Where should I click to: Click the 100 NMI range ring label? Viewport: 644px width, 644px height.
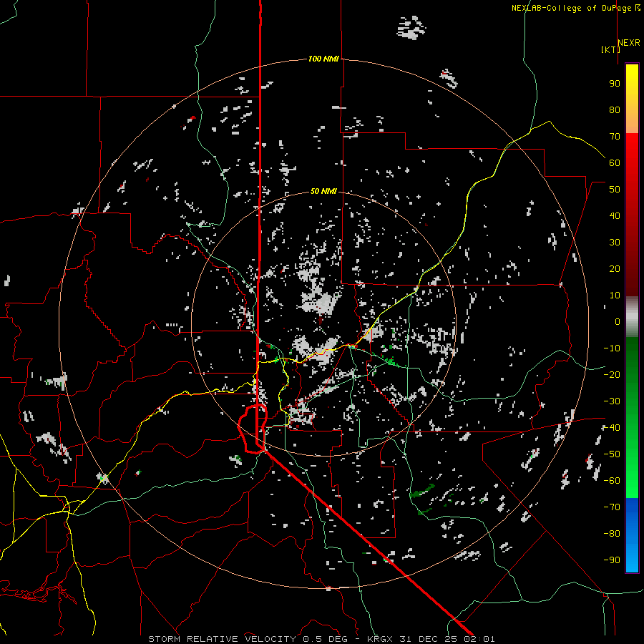click(323, 59)
